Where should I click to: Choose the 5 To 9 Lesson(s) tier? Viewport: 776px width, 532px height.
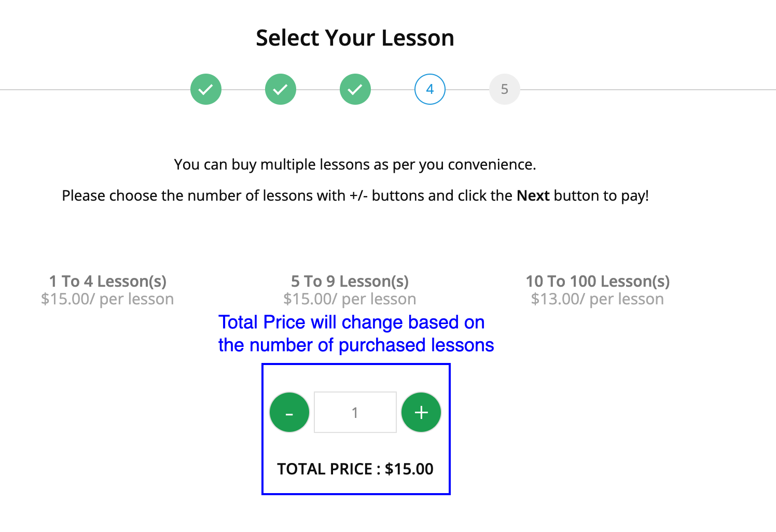(x=350, y=281)
